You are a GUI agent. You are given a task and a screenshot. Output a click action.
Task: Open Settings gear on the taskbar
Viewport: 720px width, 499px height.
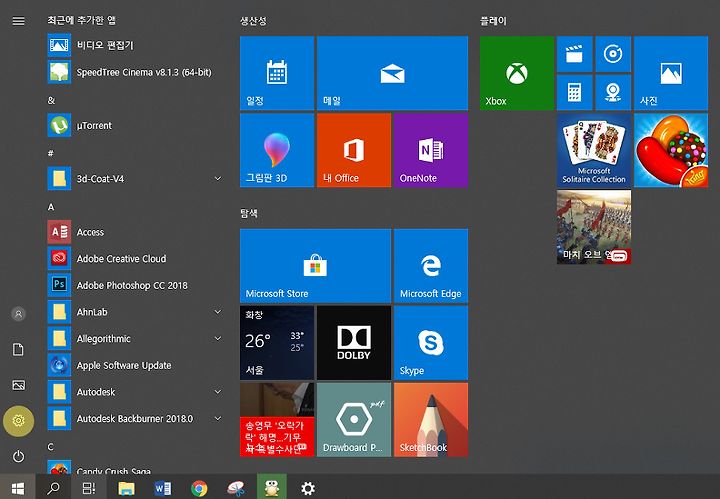coord(308,488)
